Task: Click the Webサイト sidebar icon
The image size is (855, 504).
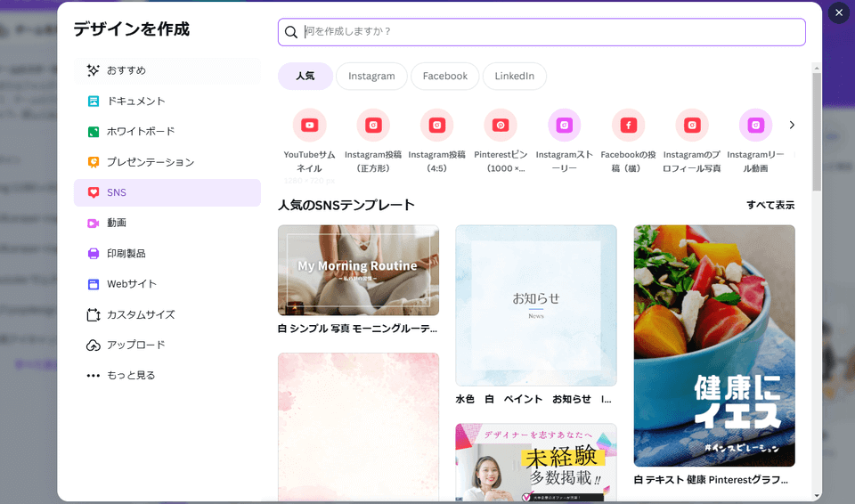Action: (94, 284)
